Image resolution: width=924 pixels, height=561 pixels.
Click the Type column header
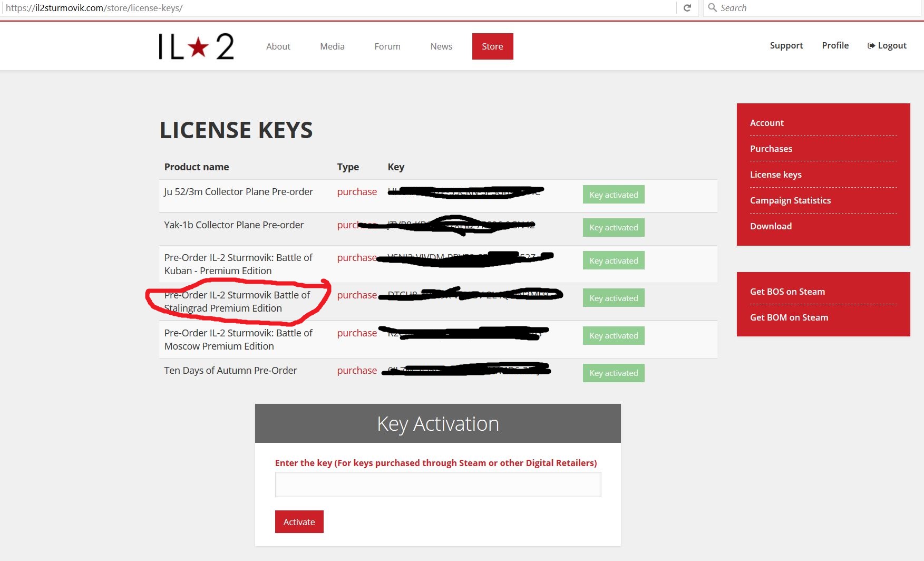coord(348,167)
